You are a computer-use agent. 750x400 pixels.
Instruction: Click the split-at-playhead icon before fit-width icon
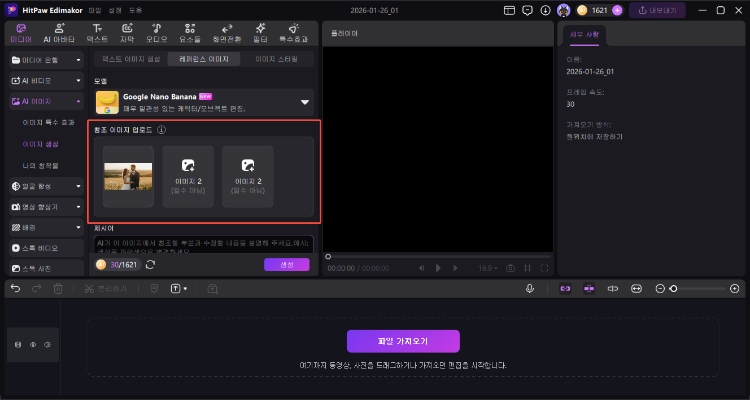coord(613,289)
